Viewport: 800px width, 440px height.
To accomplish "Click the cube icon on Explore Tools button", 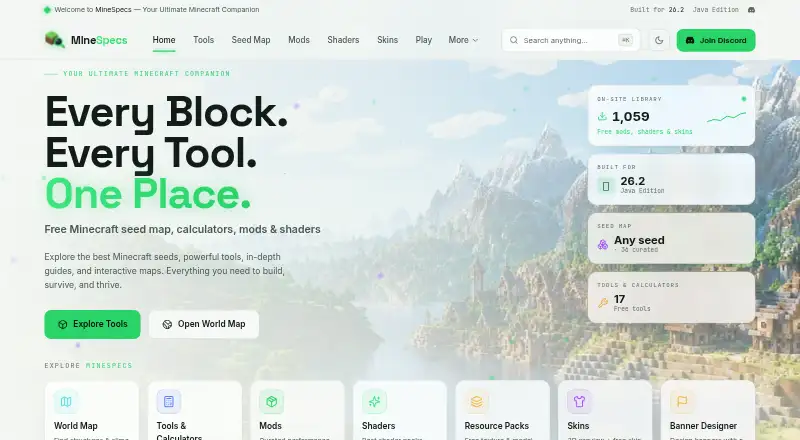I will pyautogui.click(x=63, y=324).
